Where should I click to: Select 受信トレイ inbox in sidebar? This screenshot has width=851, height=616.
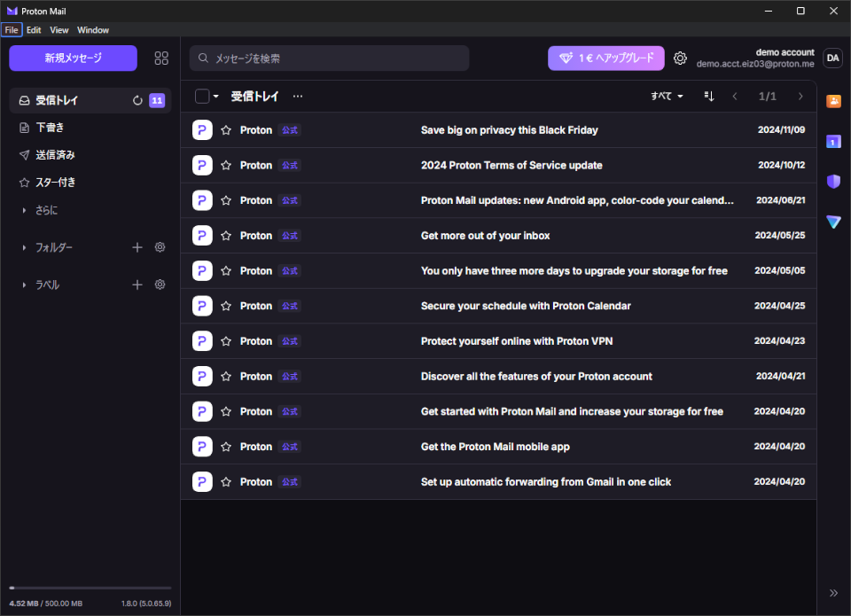coord(90,100)
